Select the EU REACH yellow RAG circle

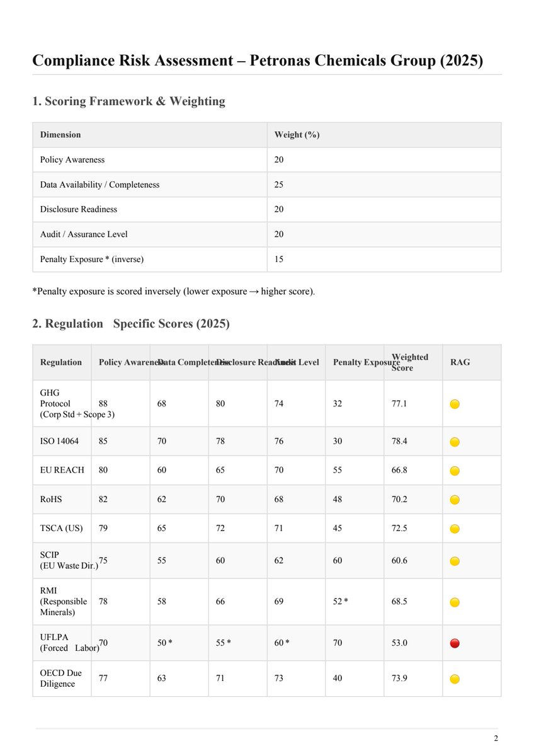pyautogui.click(x=455, y=471)
